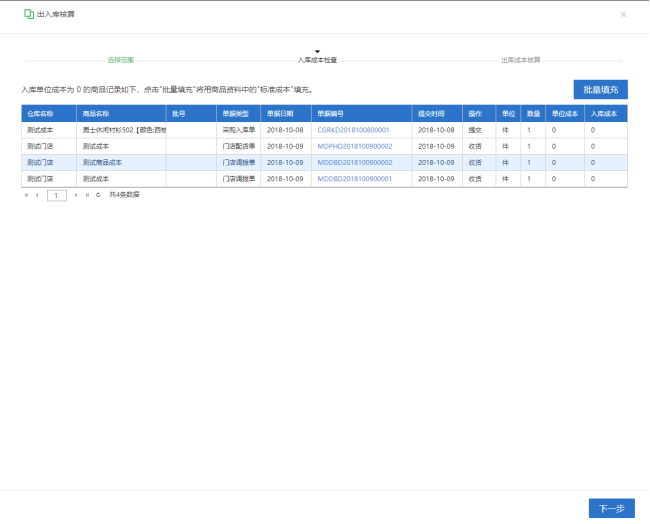Click the 单位成本 column header
Screen dimensions: 650x524
click(565, 114)
